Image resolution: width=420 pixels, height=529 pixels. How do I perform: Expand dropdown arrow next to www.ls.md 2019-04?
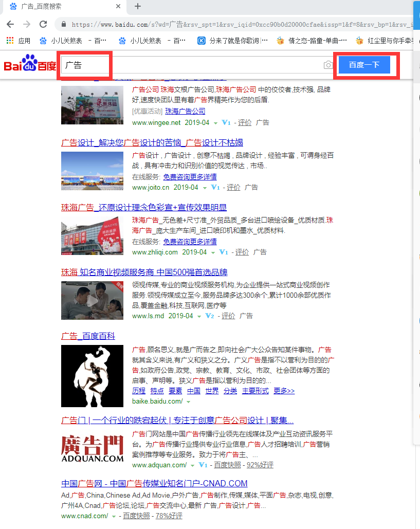tap(199, 317)
